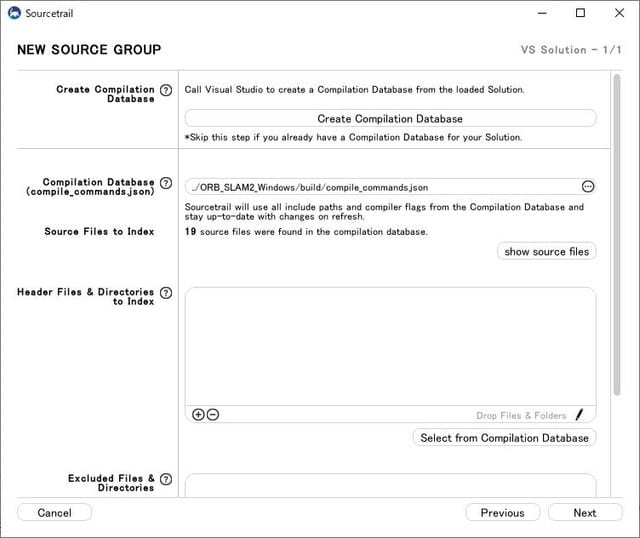Open help for Excluded Files & Directories

click(166, 479)
